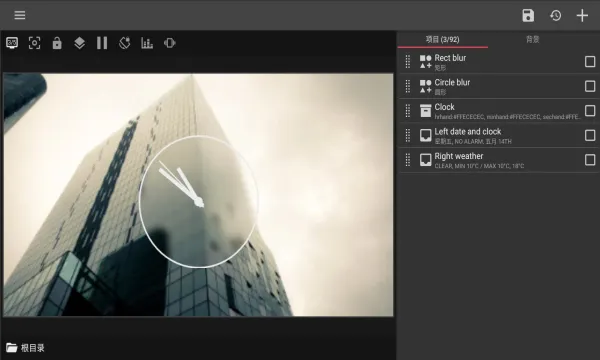Switch to the 背景 tab
Viewport: 600px width, 360px height.
tap(533, 39)
